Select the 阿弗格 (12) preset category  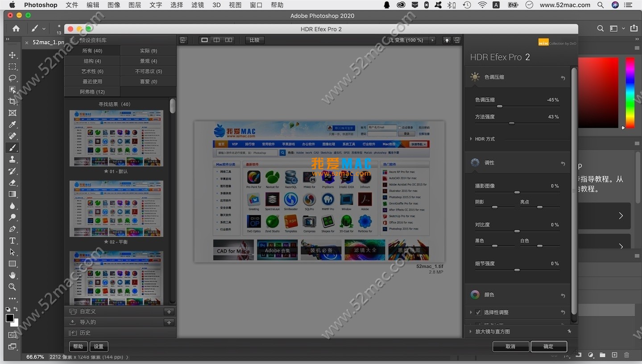coord(92,92)
